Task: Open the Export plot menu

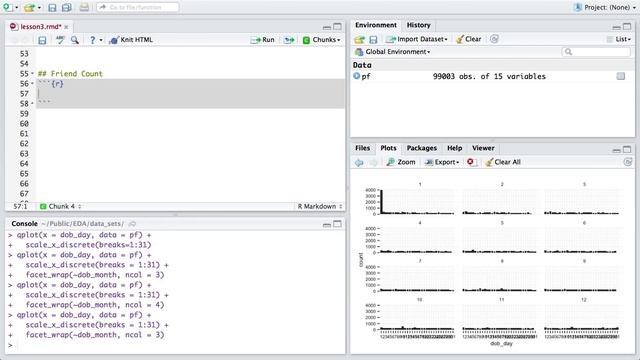Action: [442, 162]
